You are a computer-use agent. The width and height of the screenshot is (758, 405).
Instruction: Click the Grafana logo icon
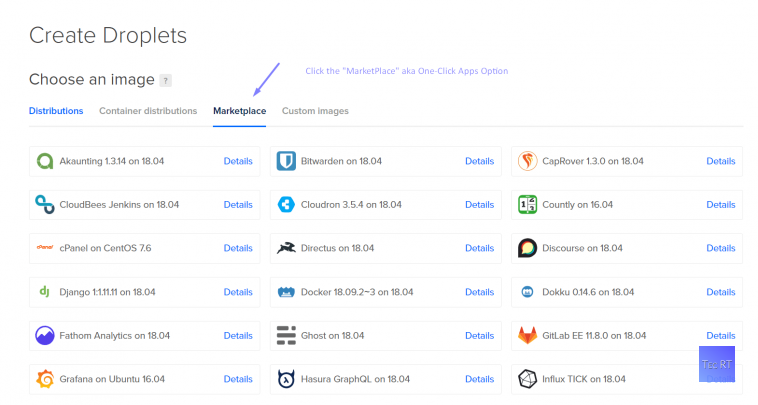(45, 379)
